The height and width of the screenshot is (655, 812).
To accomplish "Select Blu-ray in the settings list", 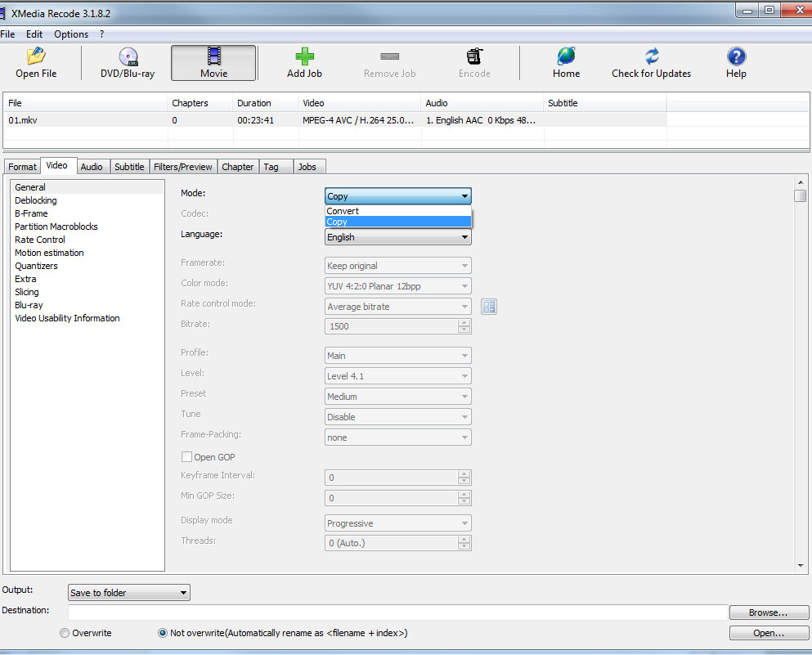I will coord(29,305).
